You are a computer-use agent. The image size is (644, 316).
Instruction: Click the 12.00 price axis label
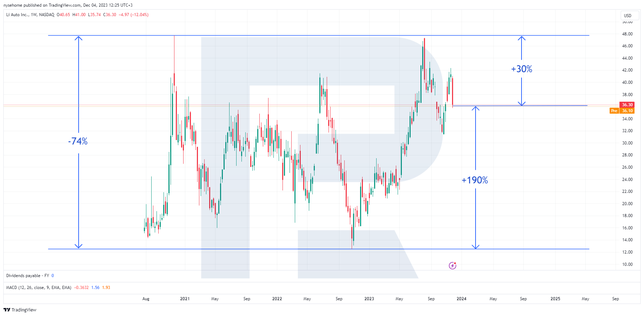[627, 252]
